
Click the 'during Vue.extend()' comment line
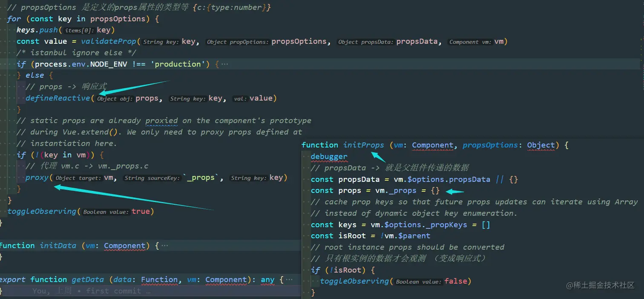pyautogui.click(x=159, y=132)
